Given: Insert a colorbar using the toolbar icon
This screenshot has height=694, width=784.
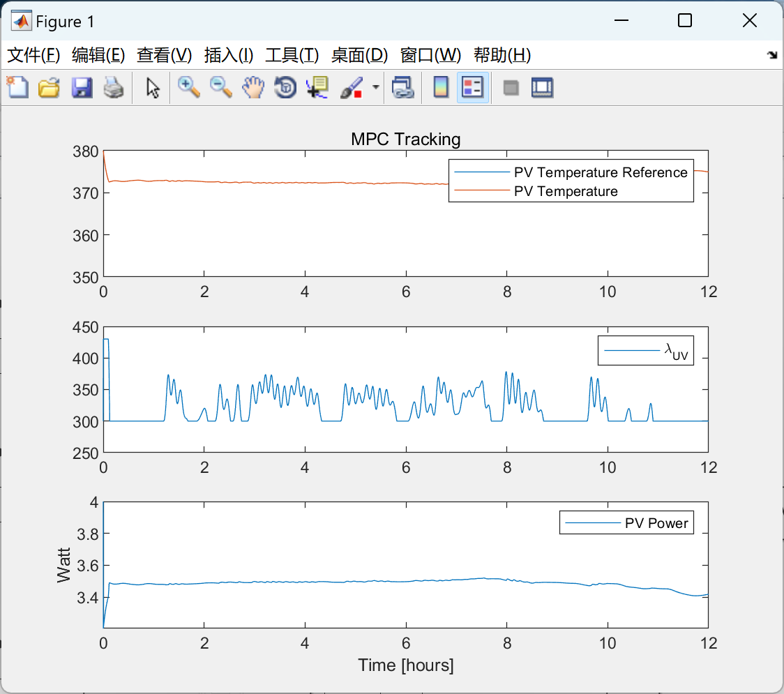Looking at the screenshot, I should pos(441,87).
